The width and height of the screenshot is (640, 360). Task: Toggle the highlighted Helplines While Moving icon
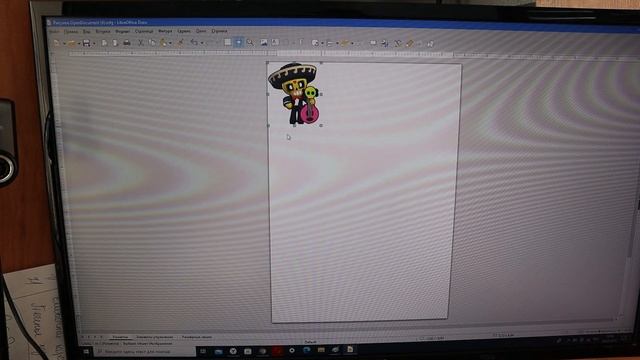[239, 42]
